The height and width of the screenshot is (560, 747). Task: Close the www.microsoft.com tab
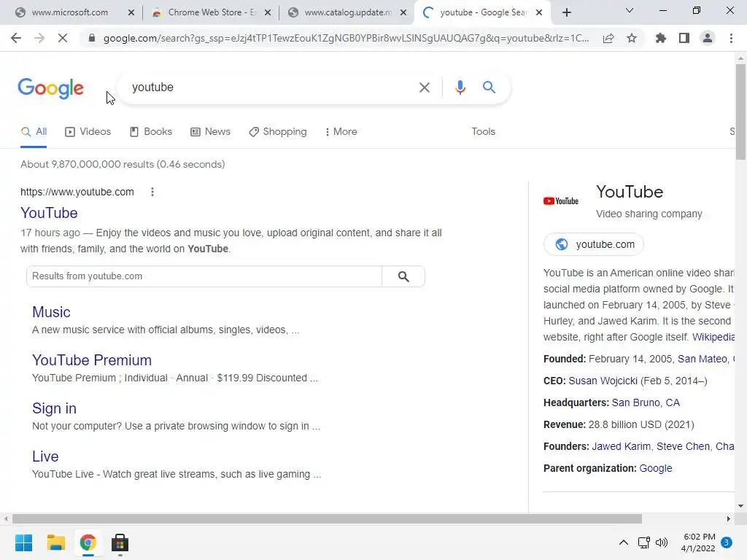[x=131, y=12]
